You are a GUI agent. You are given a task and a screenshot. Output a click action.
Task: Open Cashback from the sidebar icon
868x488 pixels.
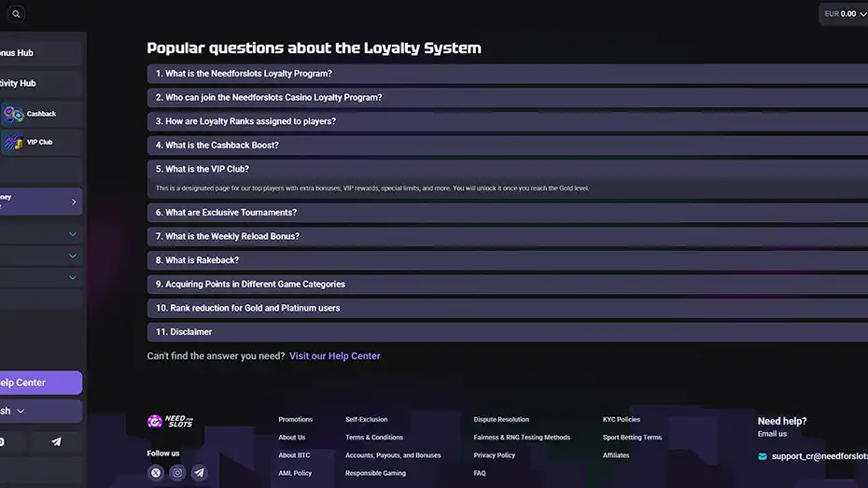coord(13,115)
